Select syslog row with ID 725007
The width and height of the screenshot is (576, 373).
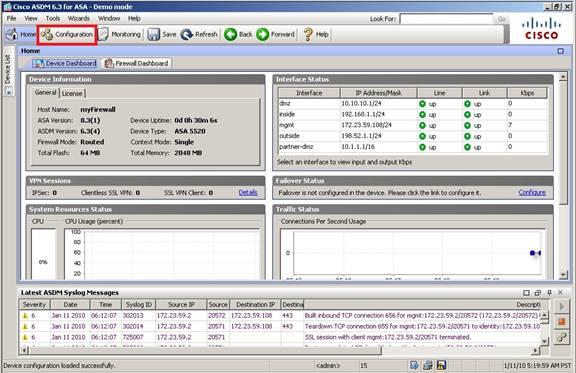coord(281,337)
